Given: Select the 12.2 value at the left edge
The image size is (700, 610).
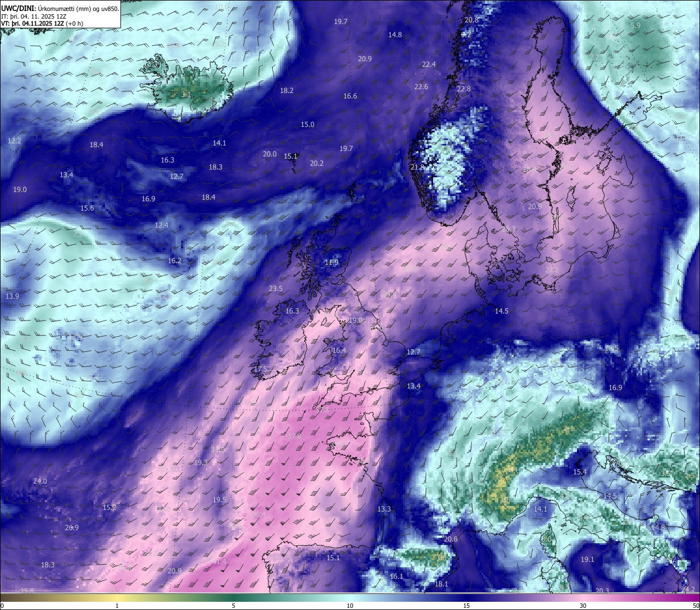Looking at the screenshot, I should [x=14, y=141].
